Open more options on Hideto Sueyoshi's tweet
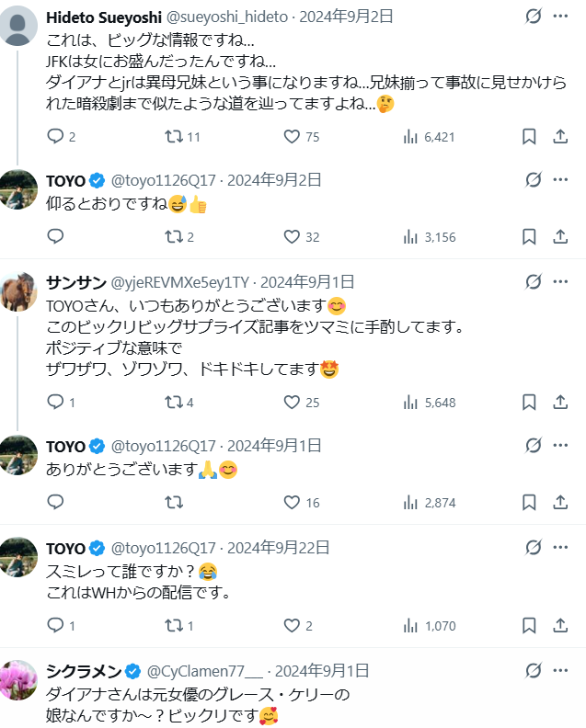 coord(560,17)
